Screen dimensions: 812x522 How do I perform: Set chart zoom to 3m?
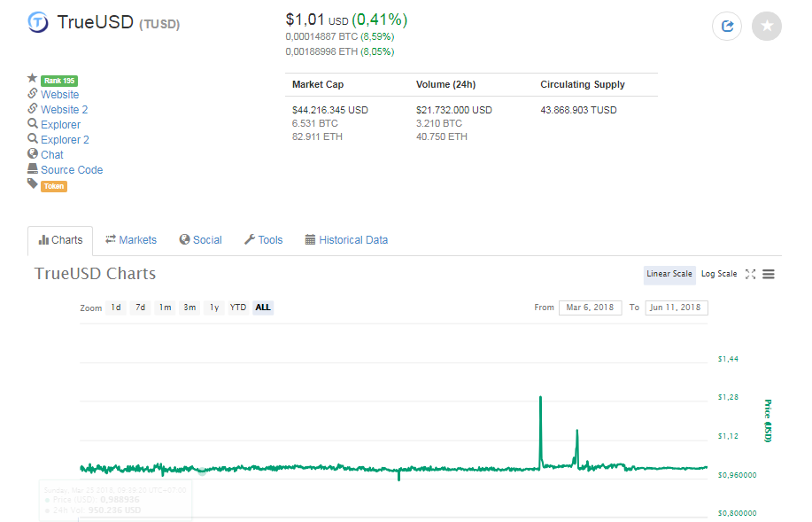(x=189, y=308)
